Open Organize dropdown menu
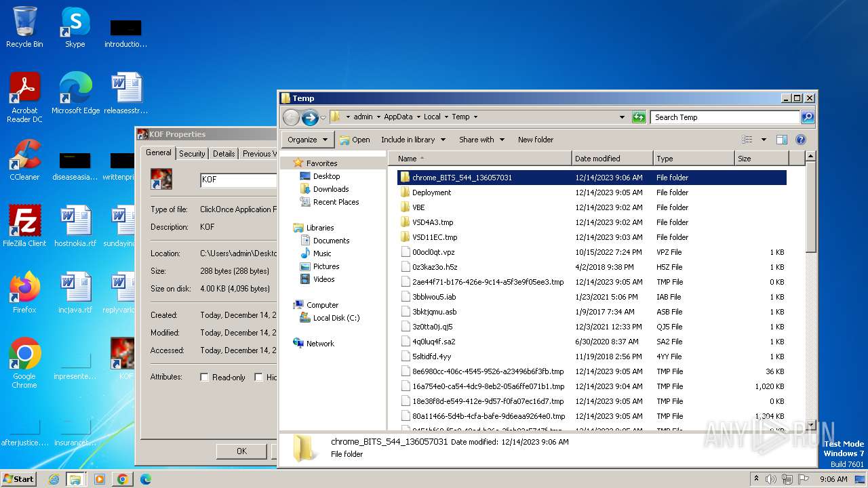This screenshot has height=488, width=868. click(x=307, y=140)
